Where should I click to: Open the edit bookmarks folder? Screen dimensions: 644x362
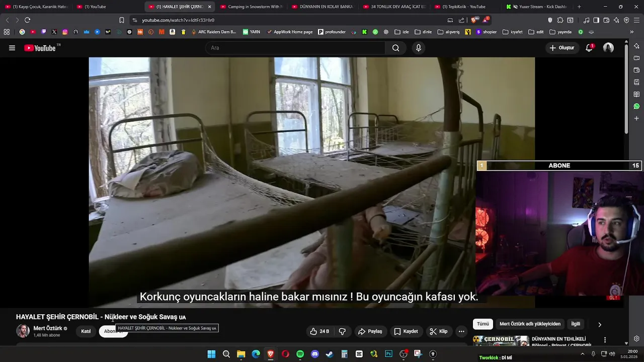536,32
